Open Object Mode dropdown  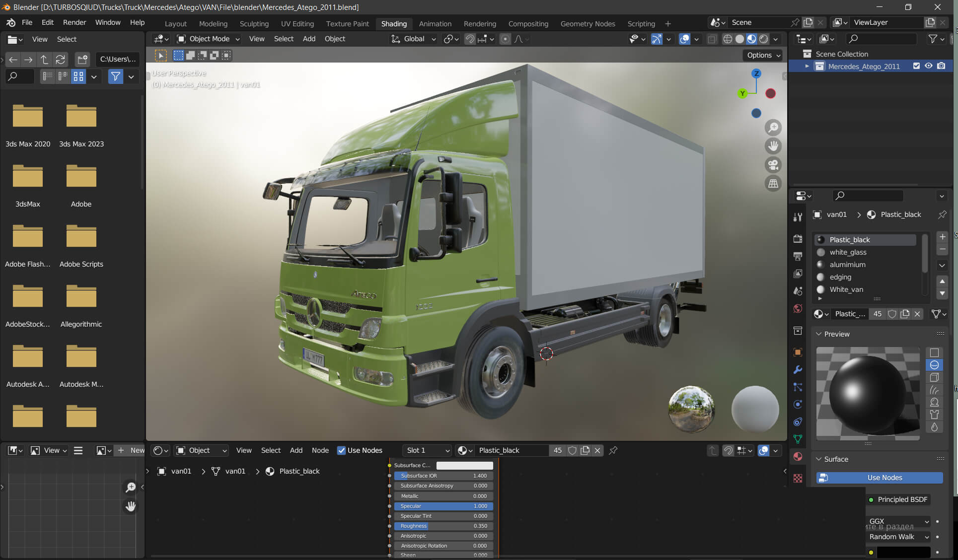pos(208,39)
